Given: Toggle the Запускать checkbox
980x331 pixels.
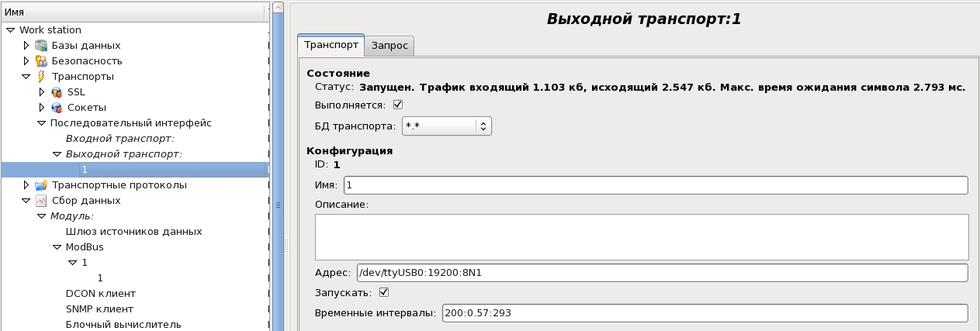Looking at the screenshot, I should point(384,292).
